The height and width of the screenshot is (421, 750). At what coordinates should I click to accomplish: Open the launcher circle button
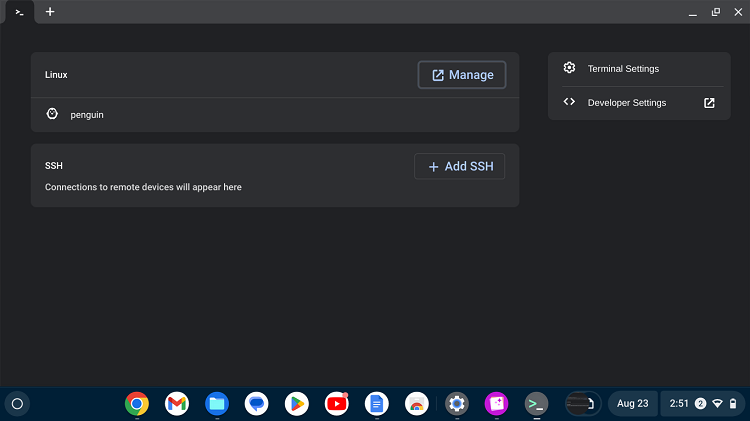17,404
